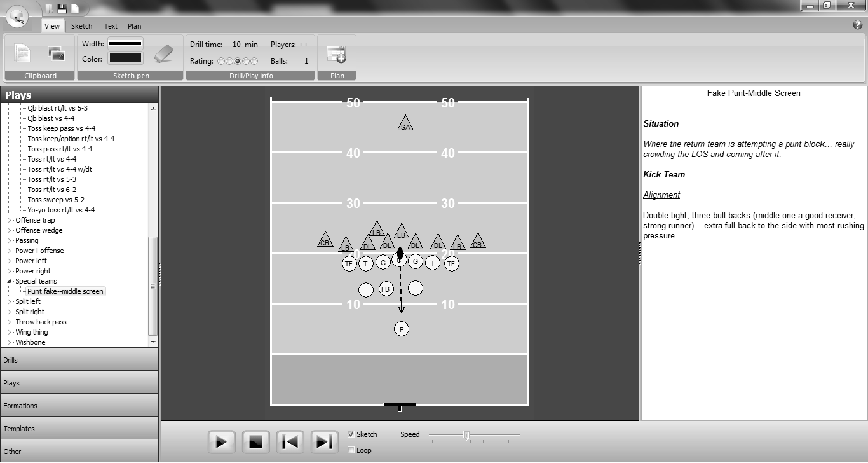Open the sketch pen Width selector
Screen dimensions: 868x463
click(x=125, y=44)
